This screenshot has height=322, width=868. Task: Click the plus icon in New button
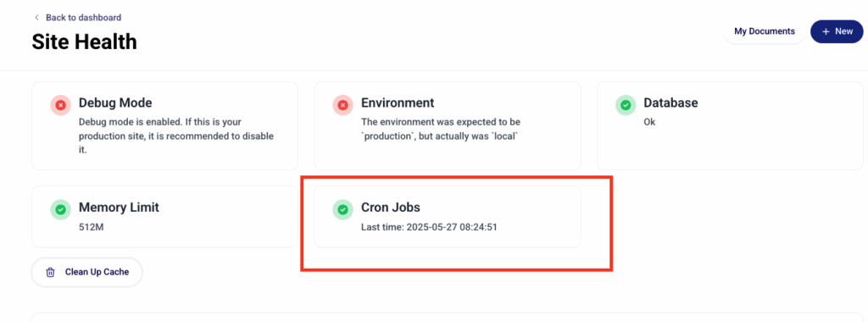tap(826, 31)
